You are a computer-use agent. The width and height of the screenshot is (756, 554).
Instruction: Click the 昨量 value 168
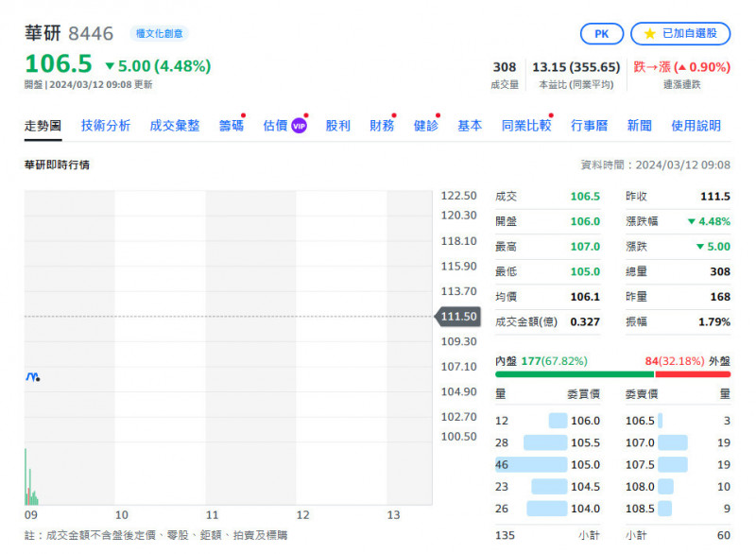click(720, 297)
